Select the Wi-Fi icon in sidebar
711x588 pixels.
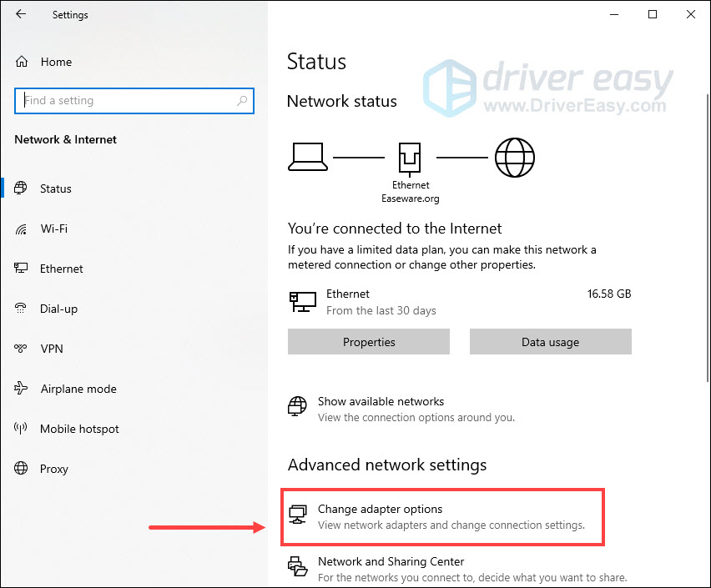coord(22,229)
